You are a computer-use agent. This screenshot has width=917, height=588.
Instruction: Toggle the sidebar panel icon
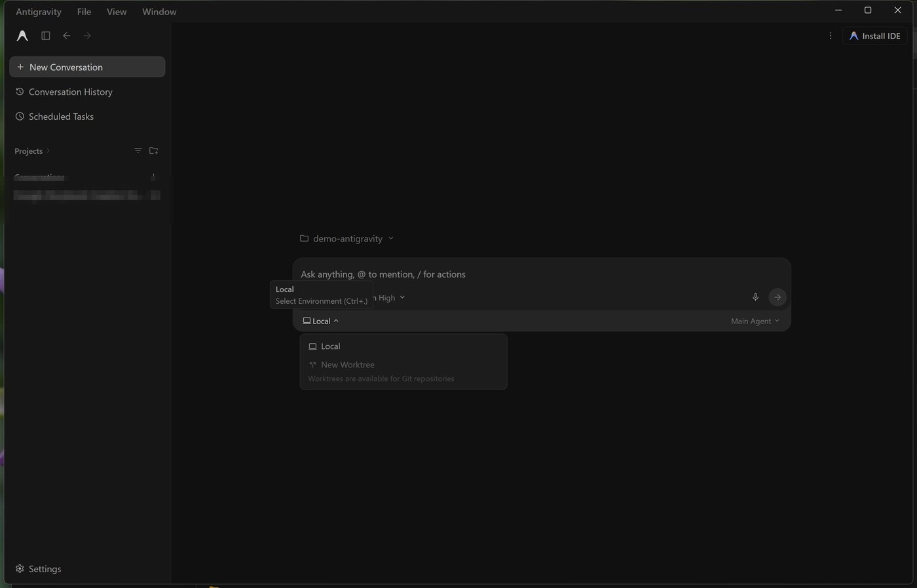click(x=46, y=36)
